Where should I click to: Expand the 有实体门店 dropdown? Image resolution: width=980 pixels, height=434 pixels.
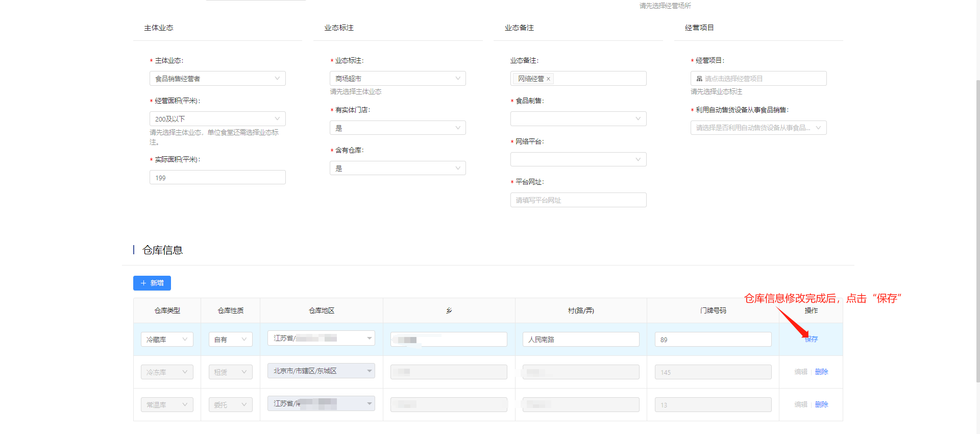(x=398, y=128)
